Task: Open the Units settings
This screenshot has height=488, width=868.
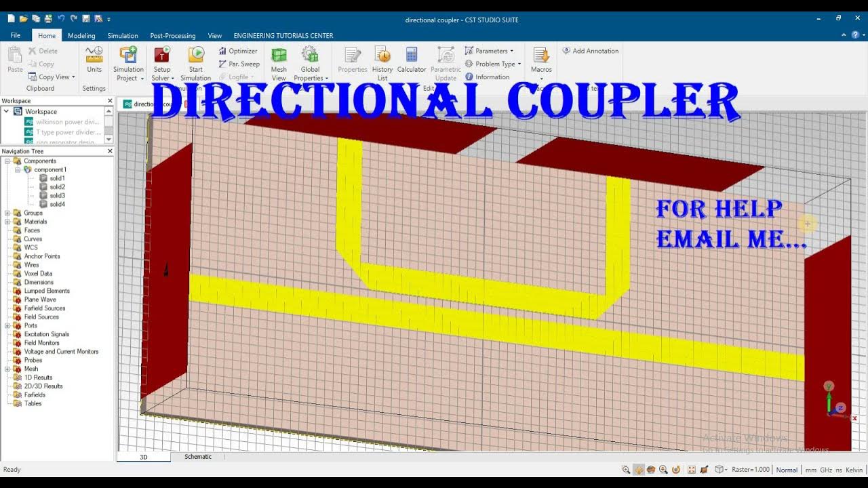Action: click(x=94, y=60)
